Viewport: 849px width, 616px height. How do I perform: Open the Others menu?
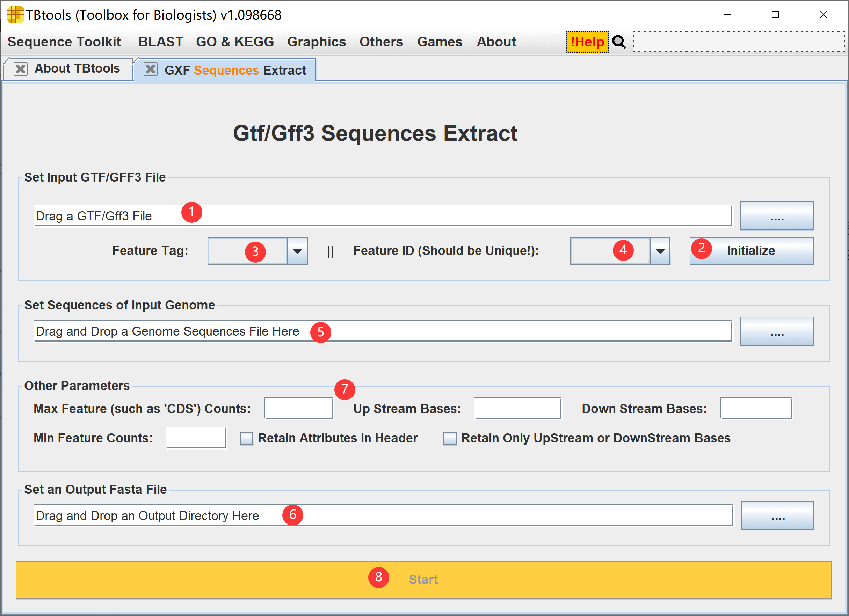tap(381, 42)
